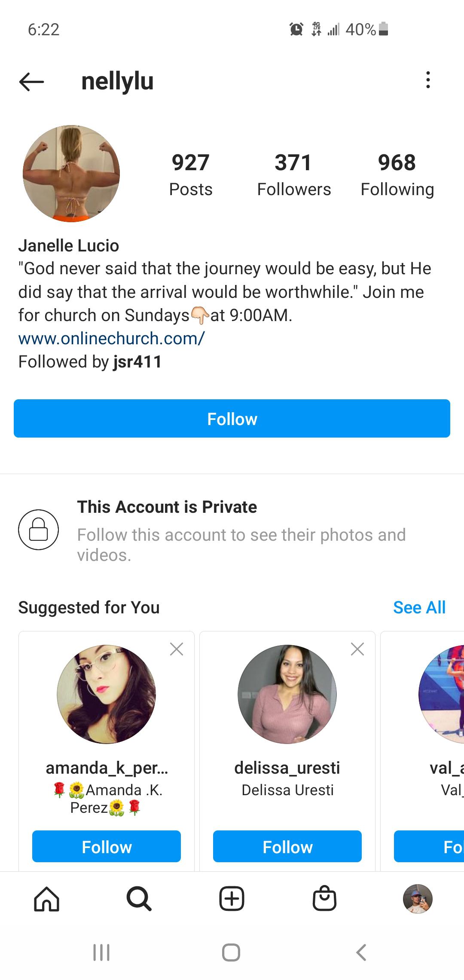
Task: Open the Shop bag icon
Action: click(x=324, y=898)
